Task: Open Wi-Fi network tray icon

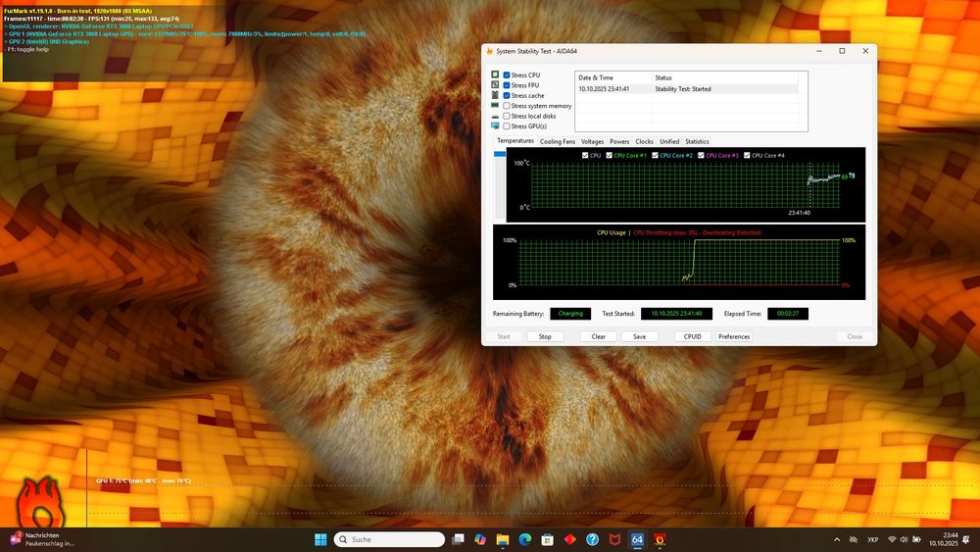Action: click(x=892, y=539)
